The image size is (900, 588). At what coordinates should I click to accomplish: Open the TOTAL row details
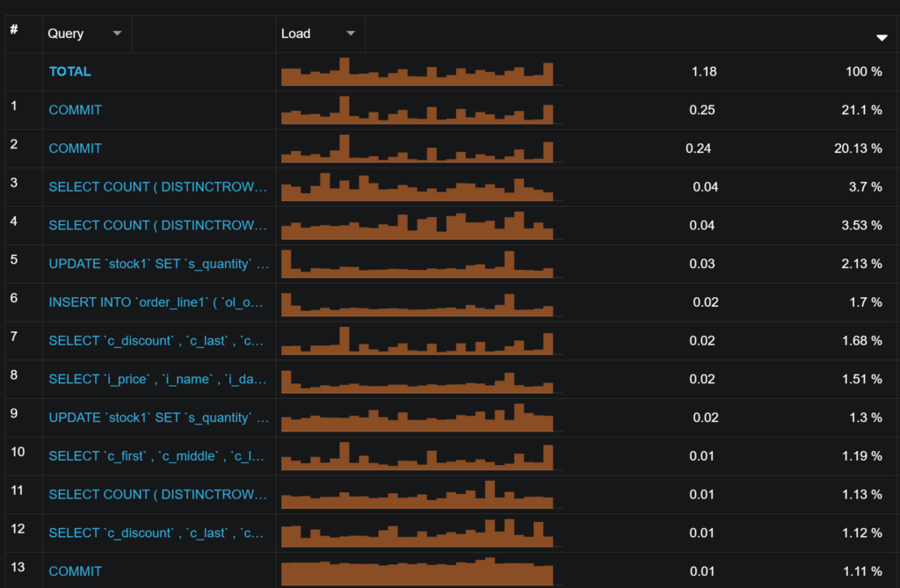point(69,71)
